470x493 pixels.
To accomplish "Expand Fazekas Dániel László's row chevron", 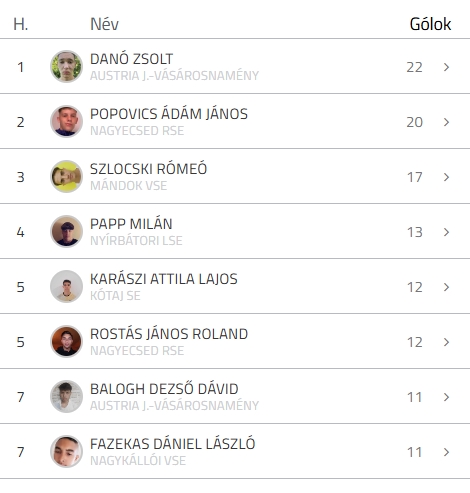I will (x=447, y=452).
